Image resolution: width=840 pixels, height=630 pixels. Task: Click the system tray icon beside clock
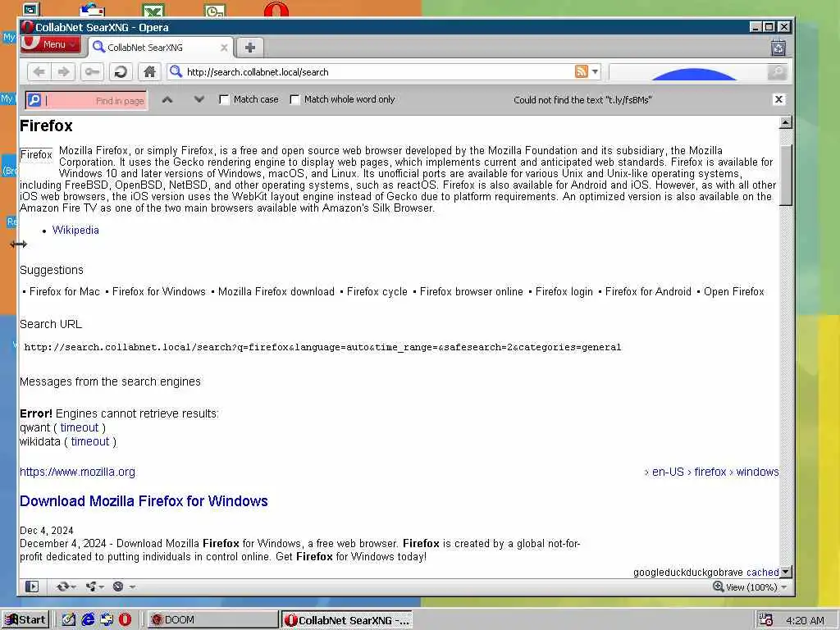(766, 620)
